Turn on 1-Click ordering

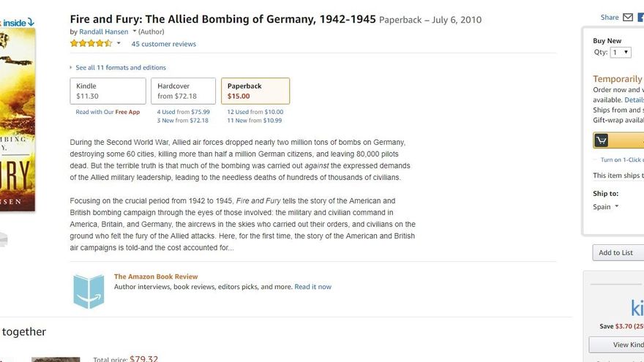click(621, 159)
